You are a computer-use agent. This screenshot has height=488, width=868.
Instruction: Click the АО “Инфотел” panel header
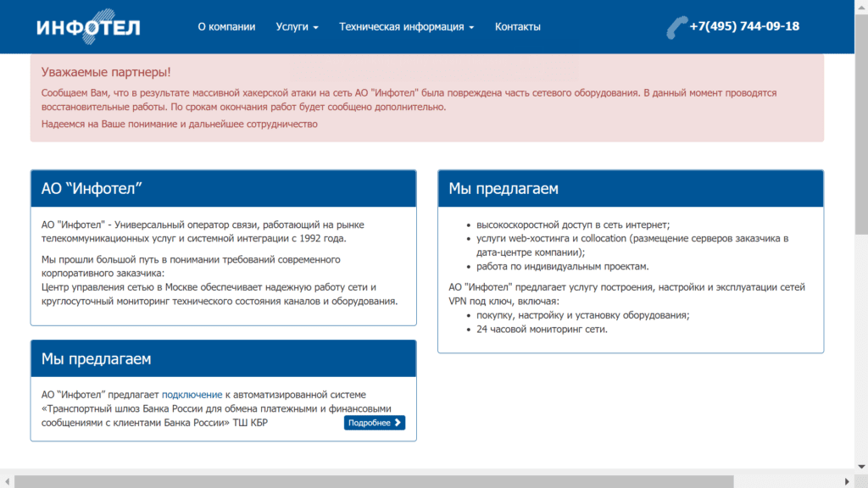(223, 188)
